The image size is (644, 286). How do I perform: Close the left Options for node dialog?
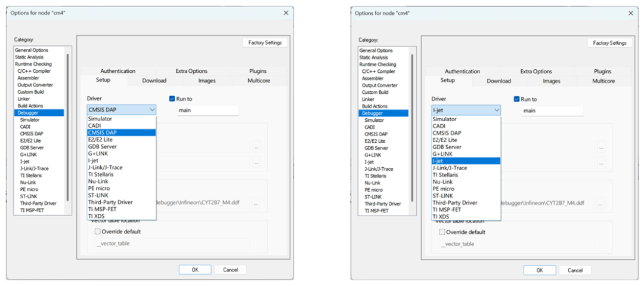tap(286, 13)
